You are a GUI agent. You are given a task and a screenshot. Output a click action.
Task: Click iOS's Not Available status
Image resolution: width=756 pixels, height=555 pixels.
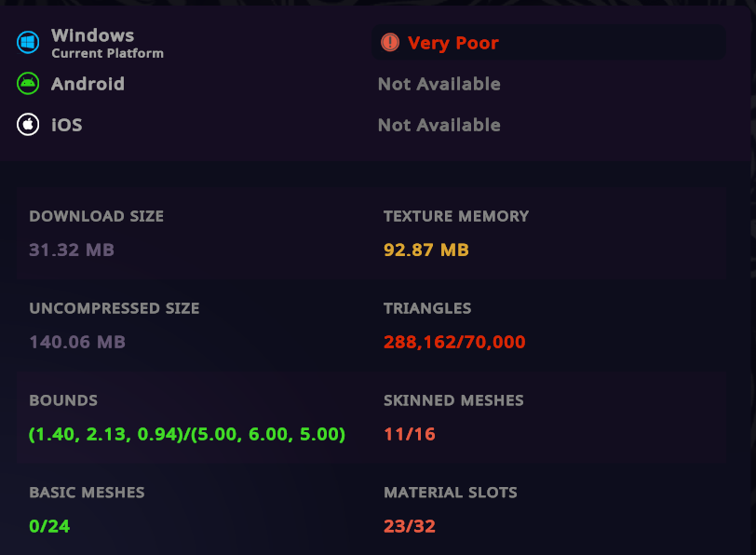[439, 125]
